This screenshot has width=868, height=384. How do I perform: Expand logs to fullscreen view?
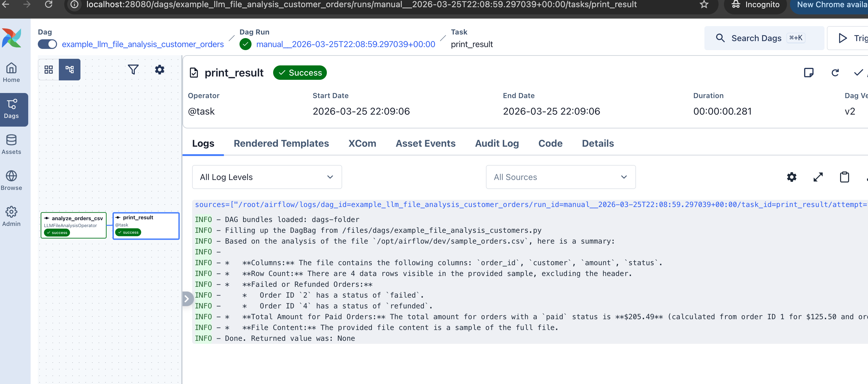point(818,177)
